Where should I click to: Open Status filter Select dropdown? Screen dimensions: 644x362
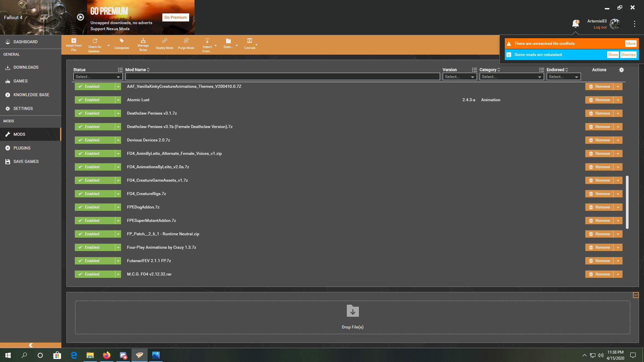[98, 77]
